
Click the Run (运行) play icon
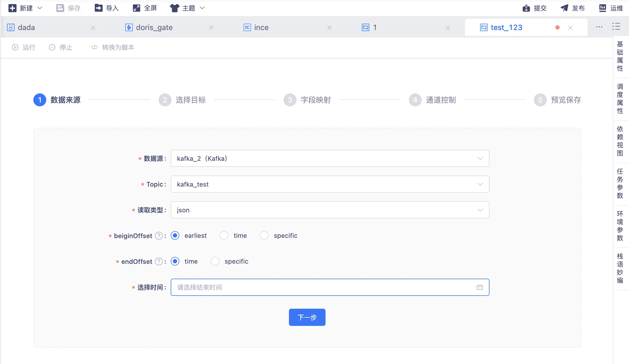point(15,48)
